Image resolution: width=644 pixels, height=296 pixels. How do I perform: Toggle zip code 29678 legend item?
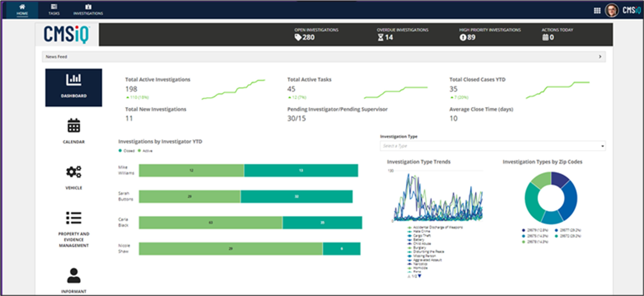535,242
